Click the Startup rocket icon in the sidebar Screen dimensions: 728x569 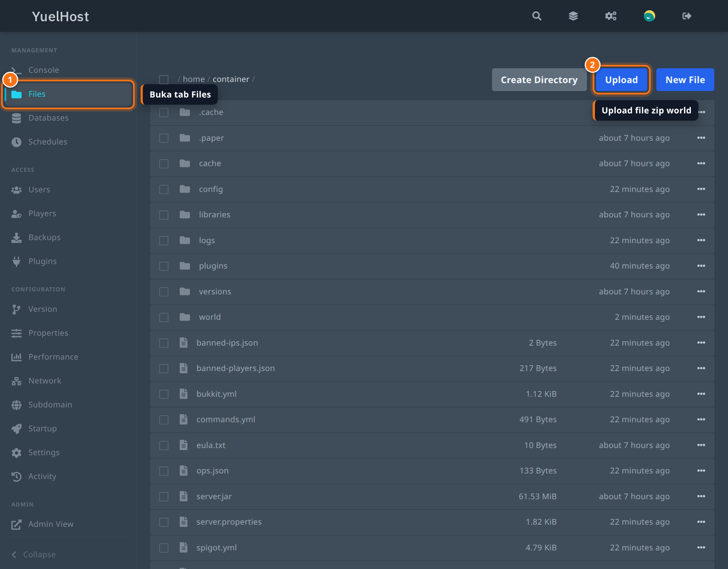point(16,429)
